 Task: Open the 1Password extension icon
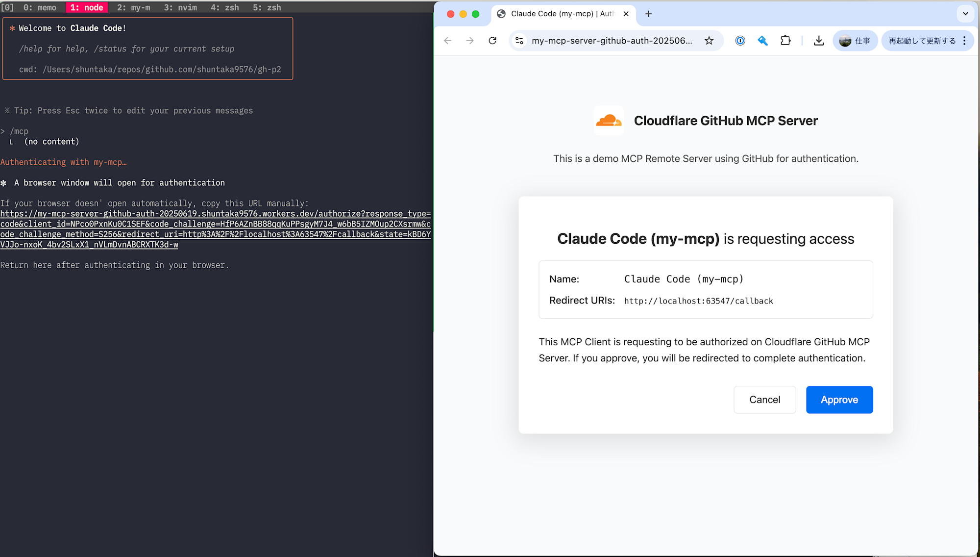740,41
